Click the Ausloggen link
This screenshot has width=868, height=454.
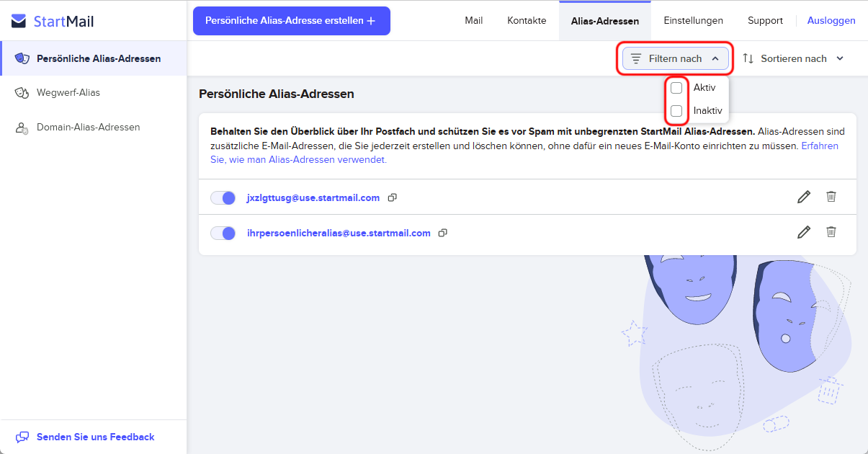[831, 21]
